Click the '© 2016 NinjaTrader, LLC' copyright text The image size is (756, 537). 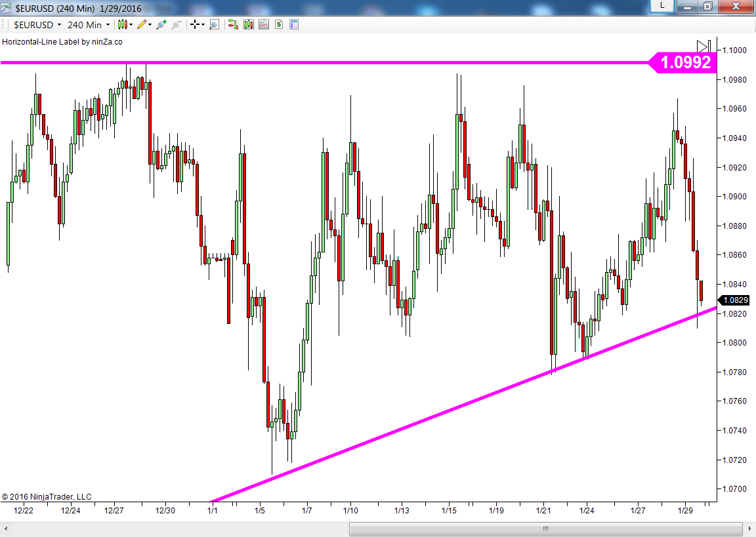click(47, 496)
